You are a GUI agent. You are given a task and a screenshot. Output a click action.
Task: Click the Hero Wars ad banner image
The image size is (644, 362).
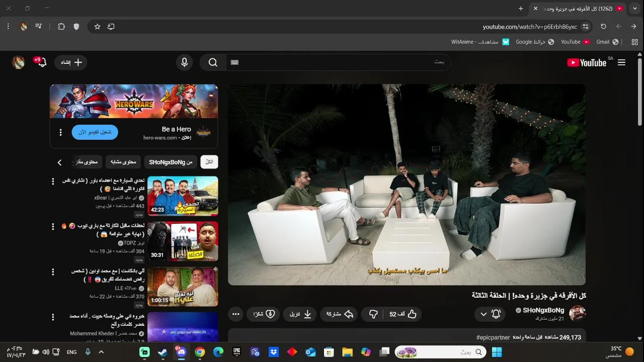[x=134, y=101]
